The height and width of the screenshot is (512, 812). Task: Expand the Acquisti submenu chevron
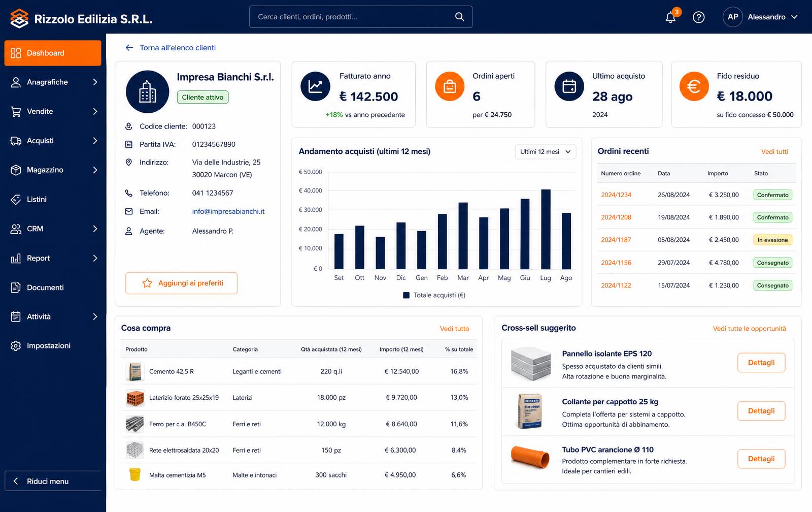[x=95, y=141]
